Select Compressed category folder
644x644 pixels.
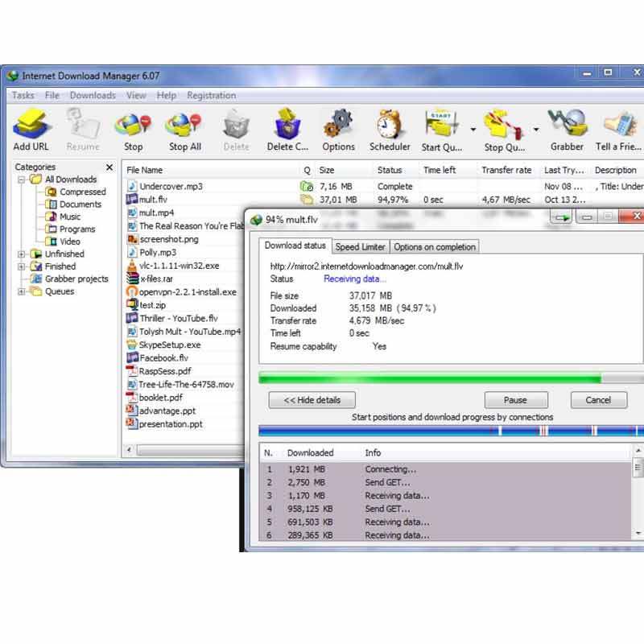pos(76,192)
